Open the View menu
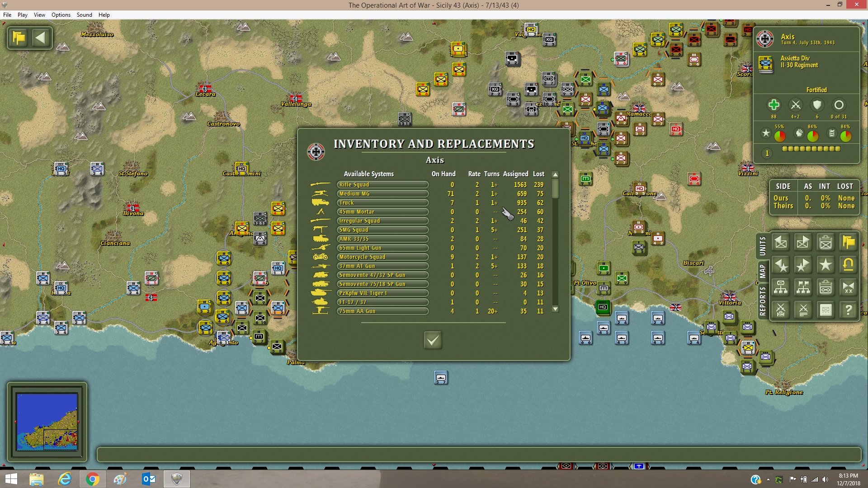Viewport: 868px width, 488px height. coord(39,14)
